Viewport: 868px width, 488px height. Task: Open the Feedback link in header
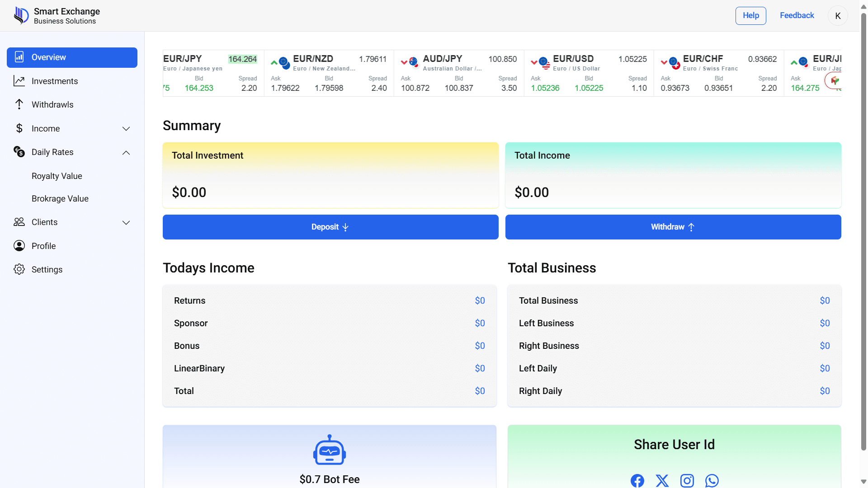[x=797, y=15]
